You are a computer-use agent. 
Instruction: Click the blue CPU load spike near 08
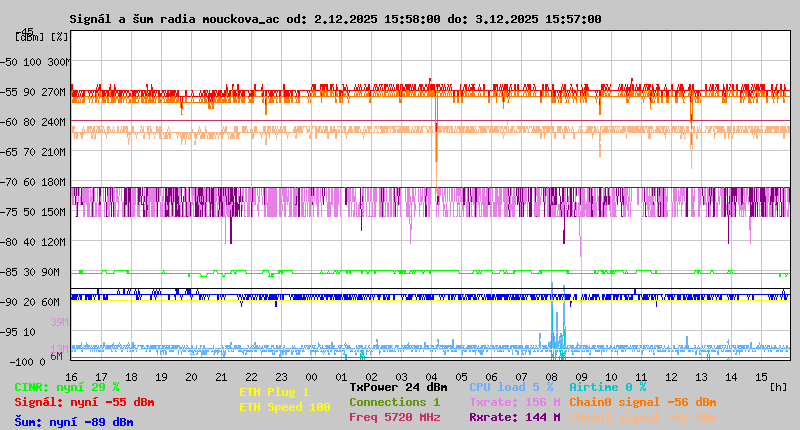point(553,316)
